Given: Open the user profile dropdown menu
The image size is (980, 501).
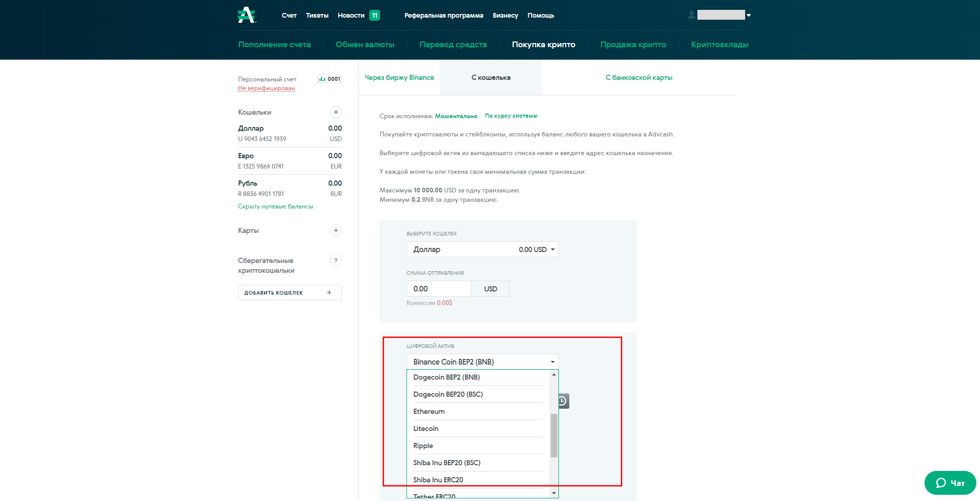Looking at the screenshot, I should [x=721, y=15].
